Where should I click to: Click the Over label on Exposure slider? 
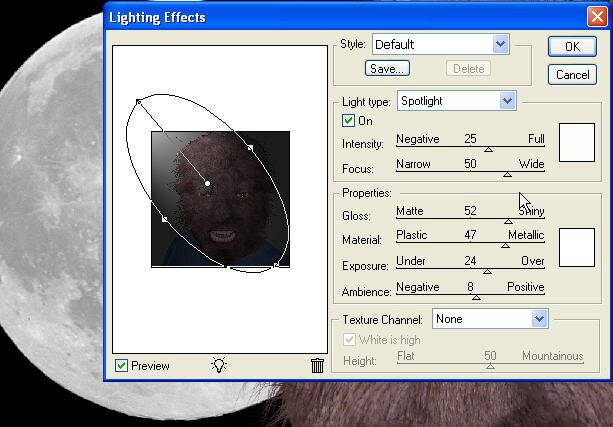[533, 261]
